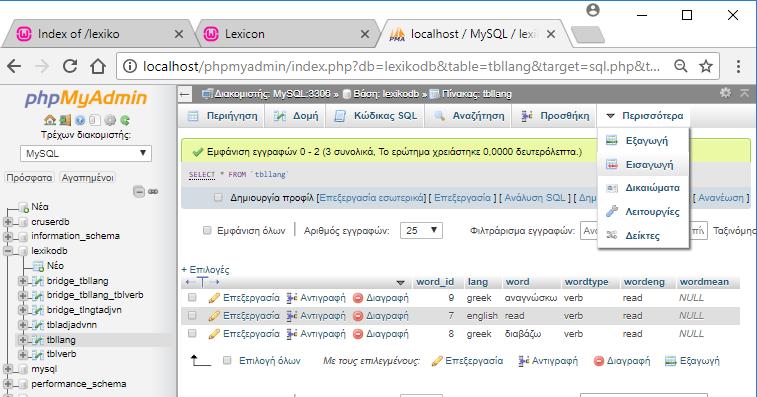Click the tblverb table icon in tree
The height and width of the screenshot is (397, 757).
[38, 354]
